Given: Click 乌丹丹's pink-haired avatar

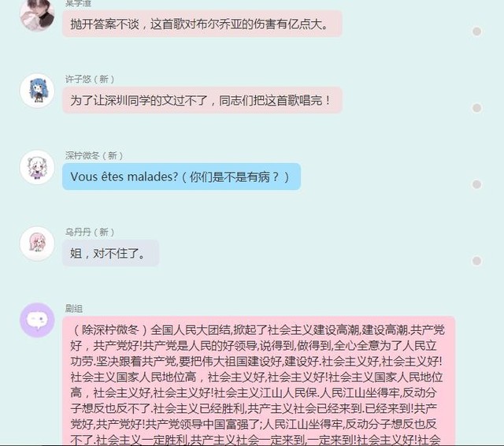Looking at the screenshot, I should pos(37,243).
